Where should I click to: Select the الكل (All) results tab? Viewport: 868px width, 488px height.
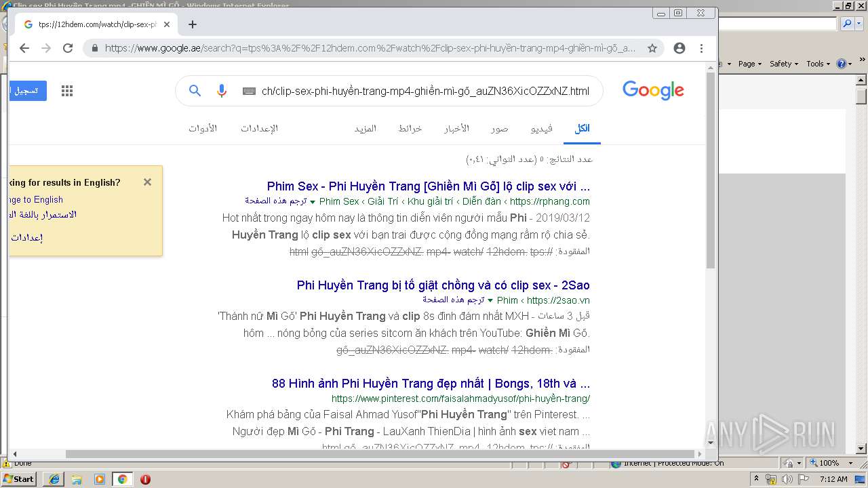point(582,129)
